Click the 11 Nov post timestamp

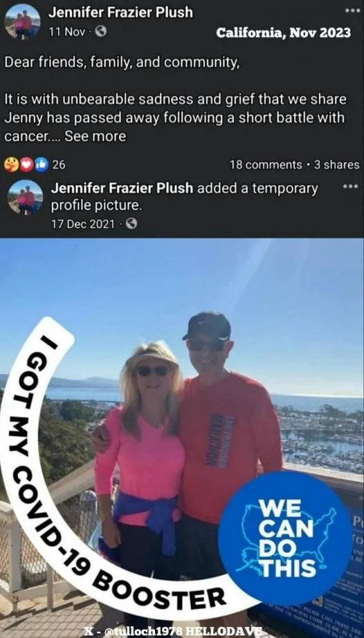click(x=66, y=31)
